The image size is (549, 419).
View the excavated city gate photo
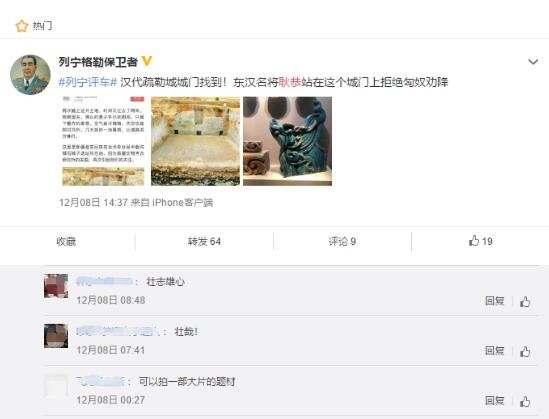tap(195, 141)
